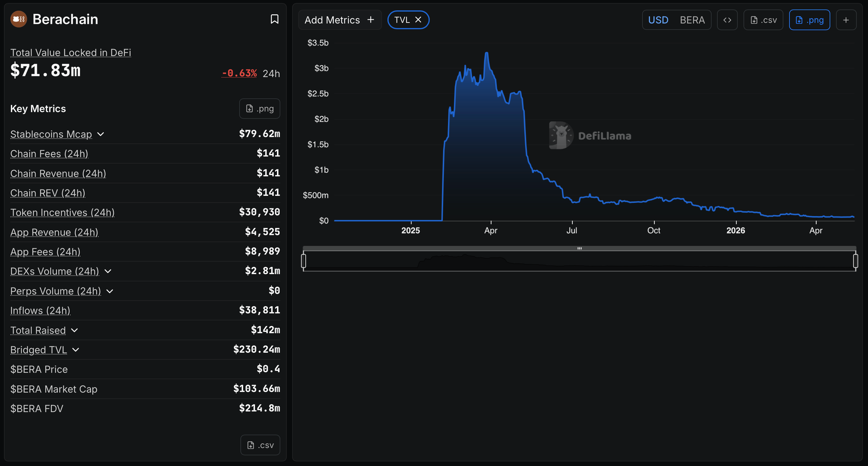Viewport: 868px width, 466px height.
Task: Download Key Metrics as .png
Action: click(260, 109)
